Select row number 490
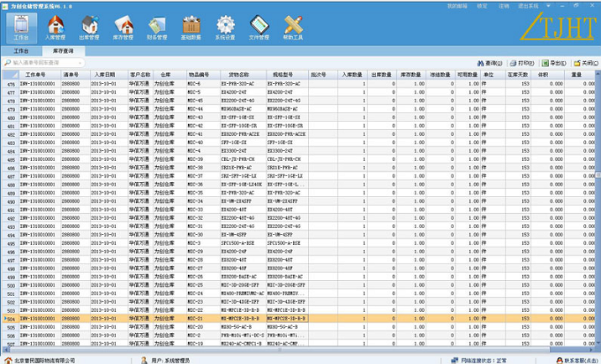601x364 pixels. (x=11, y=201)
